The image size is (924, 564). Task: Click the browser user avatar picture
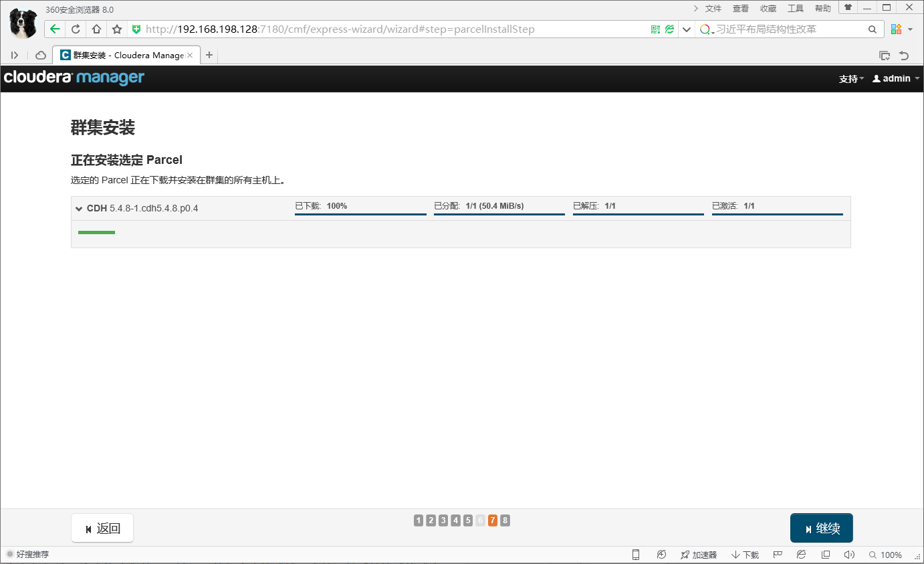(23, 23)
